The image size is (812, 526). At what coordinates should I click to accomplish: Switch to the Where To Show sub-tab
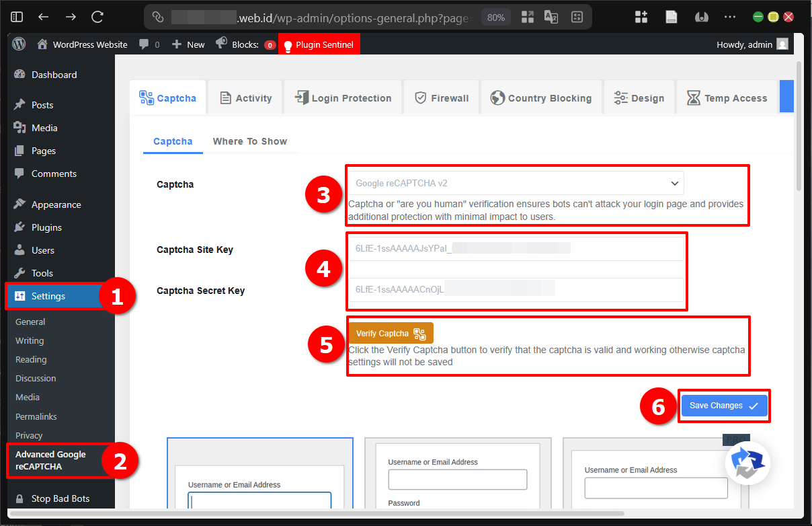point(250,141)
